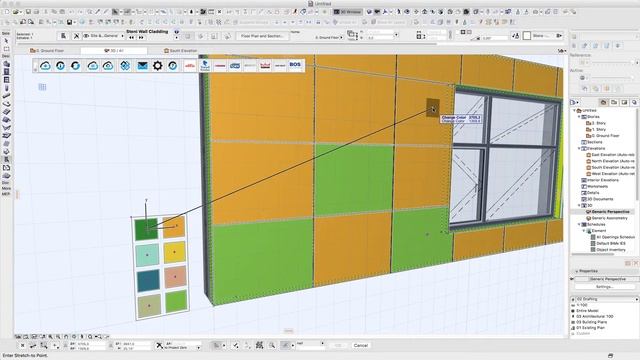Click the Active intensity slider

click(611, 78)
